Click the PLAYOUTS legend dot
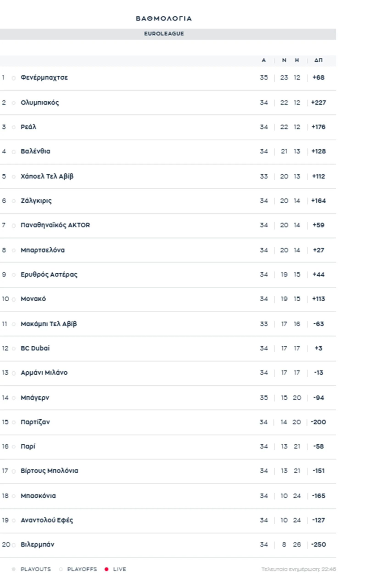 coord(14,569)
